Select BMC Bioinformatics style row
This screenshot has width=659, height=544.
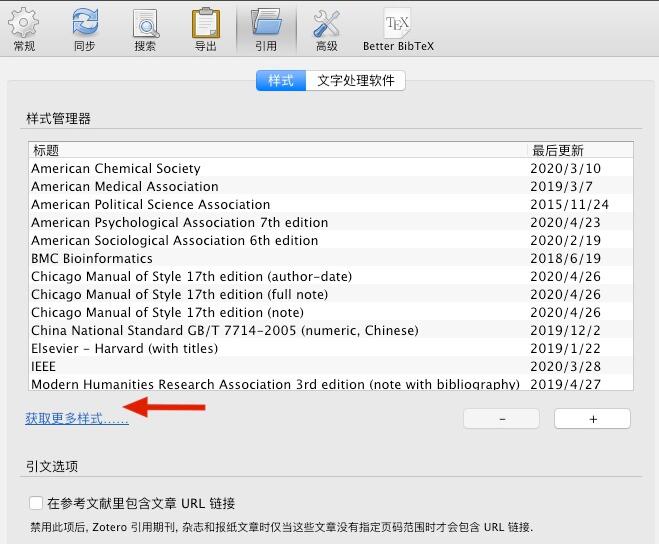331,258
